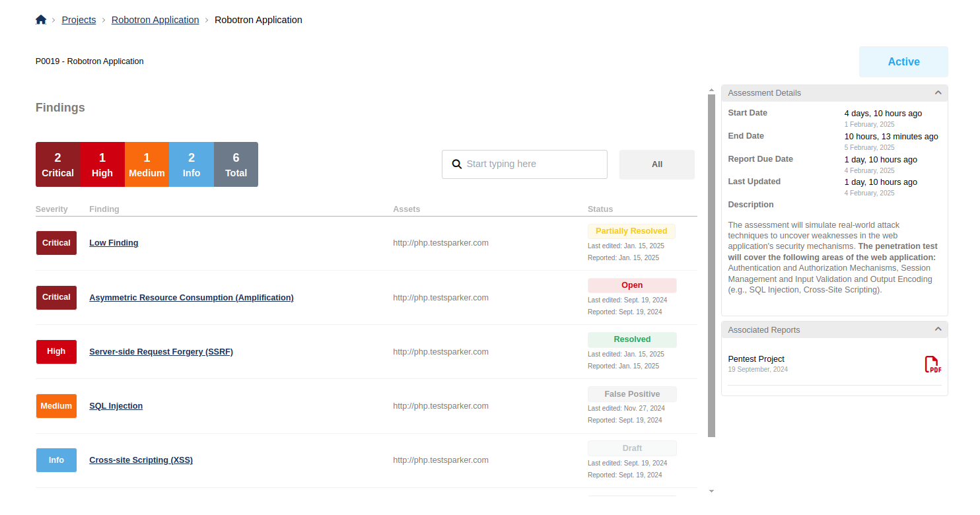Click the Status column header
The height and width of the screenshot is (515, 980).
point(600,209)
